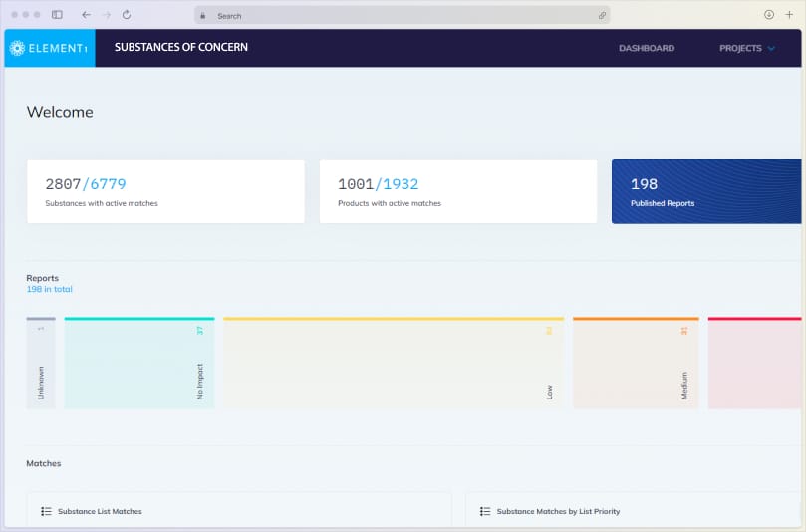
Task: Expand the Projects dropdown chevron
Action: pos(771,48)
